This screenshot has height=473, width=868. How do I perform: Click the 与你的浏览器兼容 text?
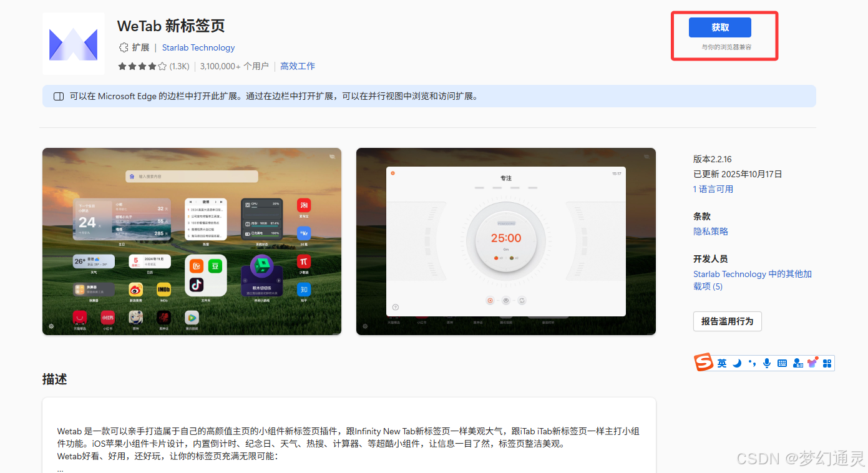click(x=726, y=47)
